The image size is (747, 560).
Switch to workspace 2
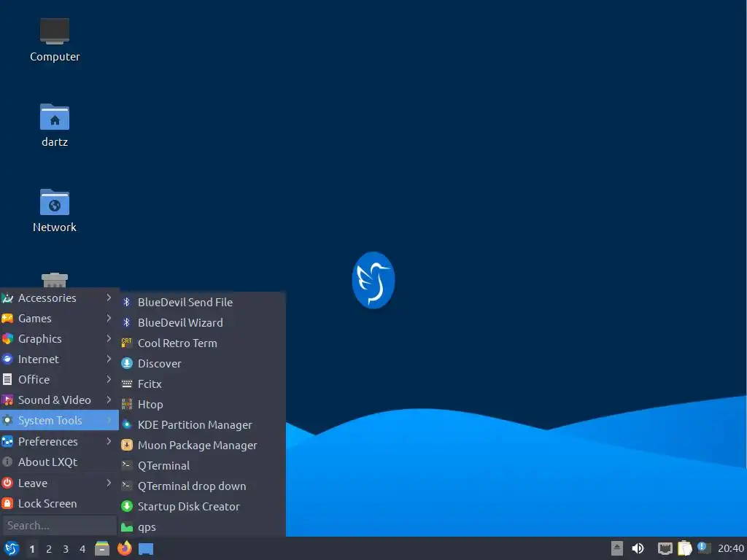pyautogui.click(x=49, y=549)
